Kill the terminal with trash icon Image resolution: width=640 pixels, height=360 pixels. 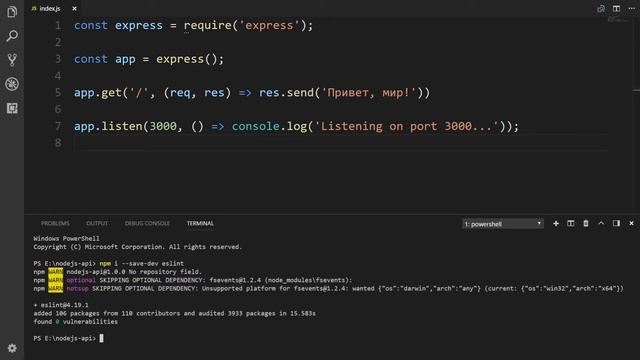[x=586, y=223]
